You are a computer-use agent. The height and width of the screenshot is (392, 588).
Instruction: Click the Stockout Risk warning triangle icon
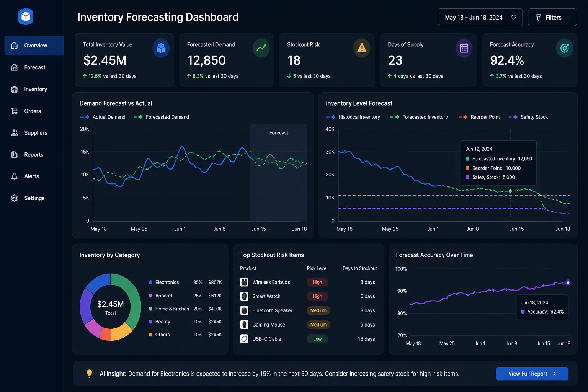click(362, 48)
